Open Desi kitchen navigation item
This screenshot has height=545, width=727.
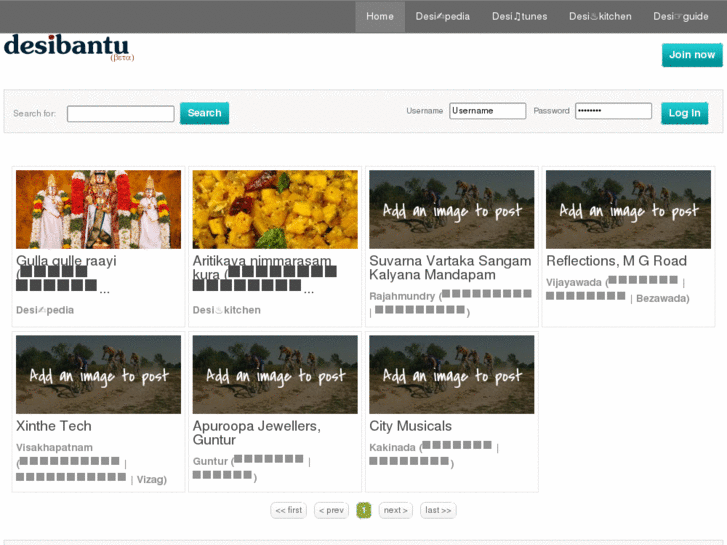600,16
